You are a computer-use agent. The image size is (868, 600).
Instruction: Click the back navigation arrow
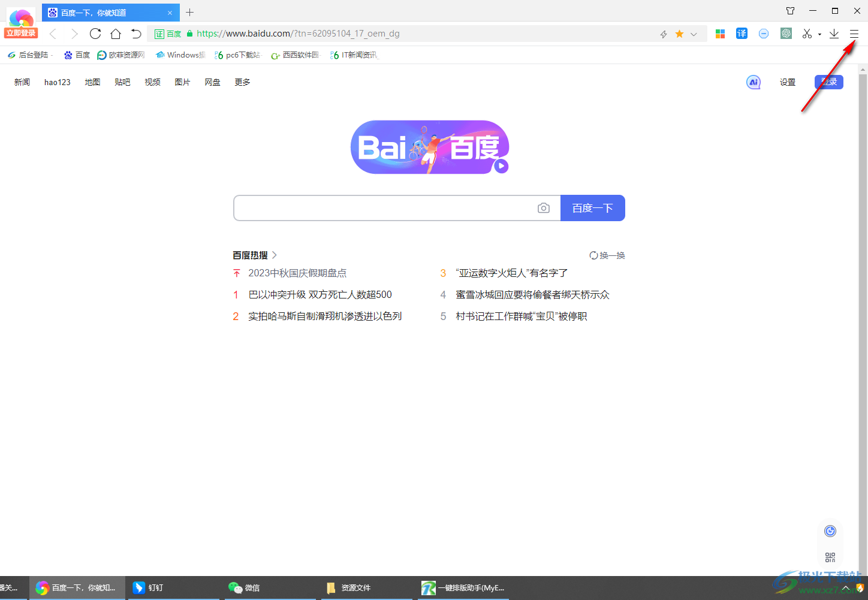53,34
